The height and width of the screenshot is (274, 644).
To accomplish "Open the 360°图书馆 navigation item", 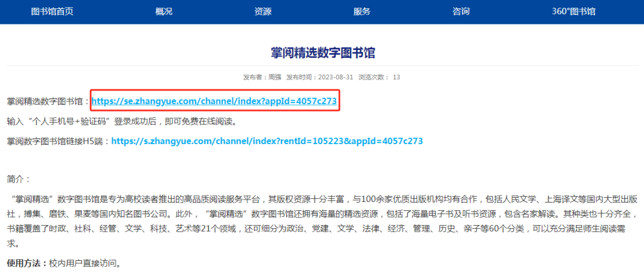I will click(x=573, y=11).
